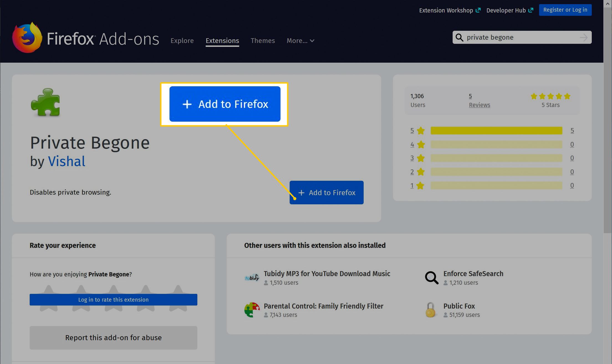The width and height of the screenshot is (612, 364).
Task: Toggle the 5-star rating filter
Action: (412, 130)
